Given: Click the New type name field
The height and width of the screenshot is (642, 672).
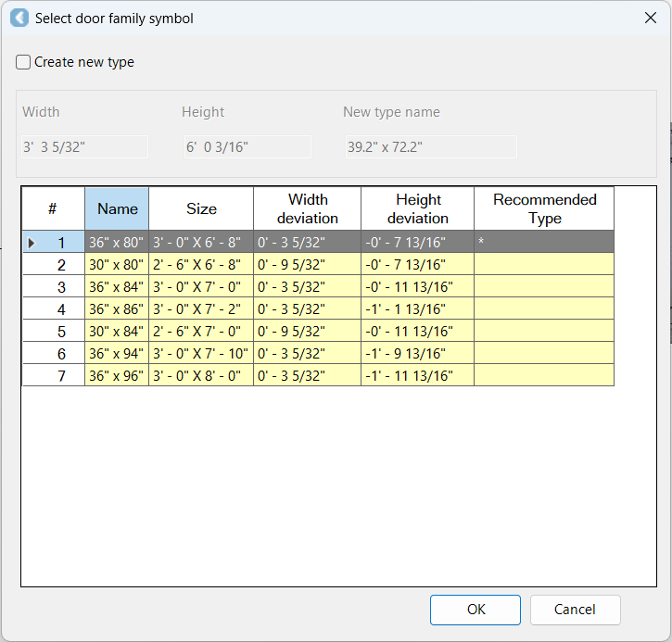Looking at the screenshot, I should point(430,146).
